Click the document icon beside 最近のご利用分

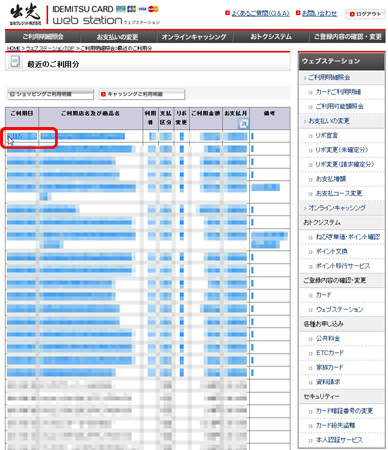click(x=15, y=62)
